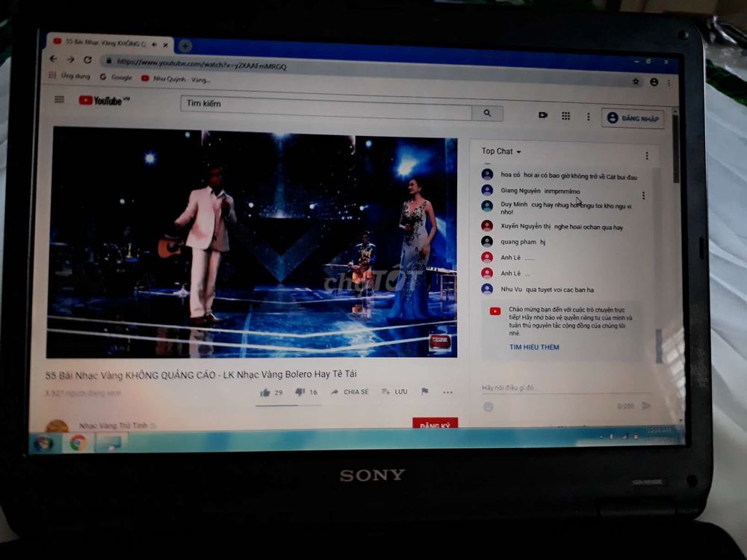Bookmark this page with the star icon
The image size is (747, 560).
pos(636,81)
